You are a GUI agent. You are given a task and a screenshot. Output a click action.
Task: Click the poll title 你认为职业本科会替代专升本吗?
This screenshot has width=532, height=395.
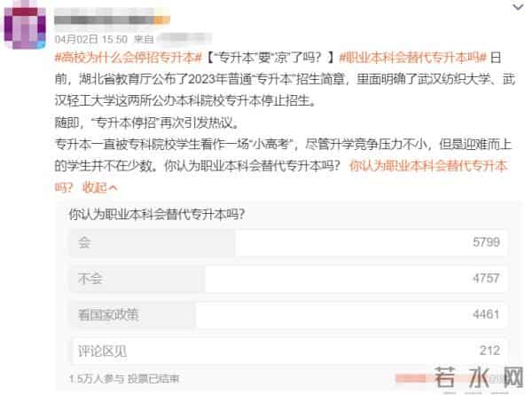click(157, 214)
